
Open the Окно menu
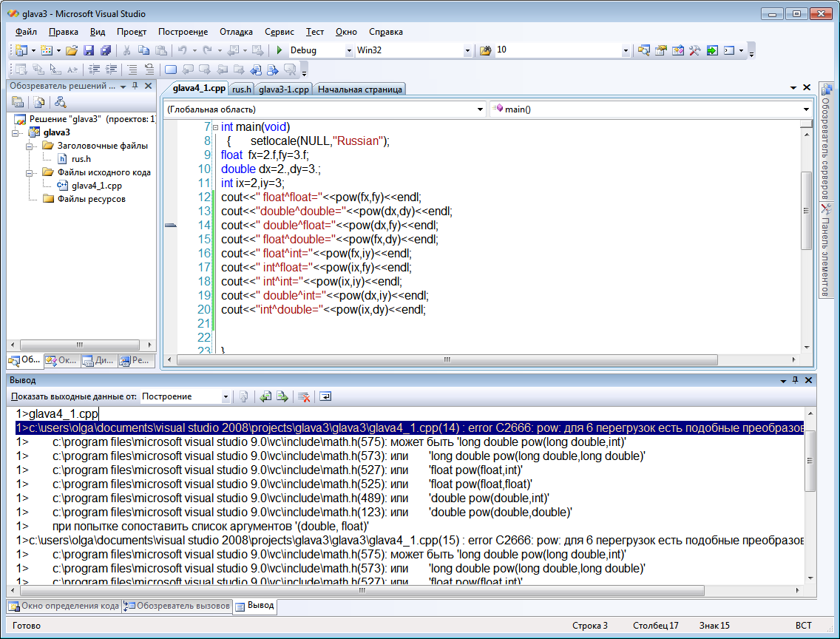coord(346,32)
